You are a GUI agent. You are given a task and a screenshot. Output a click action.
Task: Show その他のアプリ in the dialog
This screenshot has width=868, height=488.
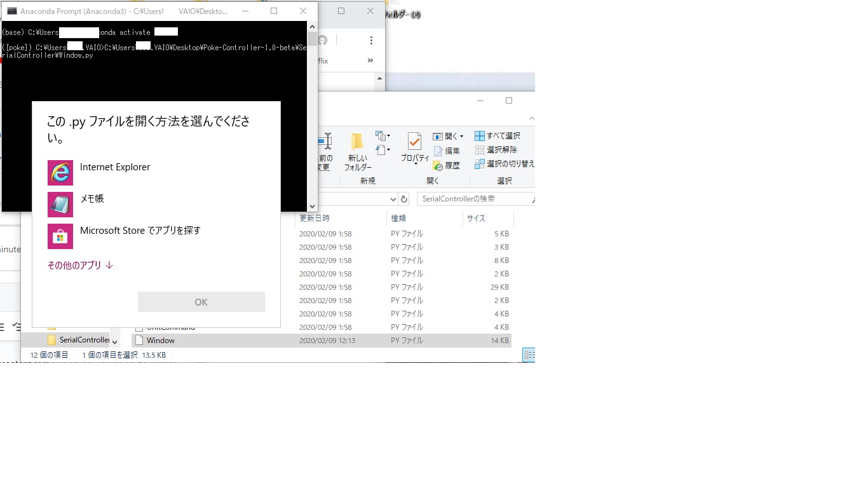tap(79, 266)
